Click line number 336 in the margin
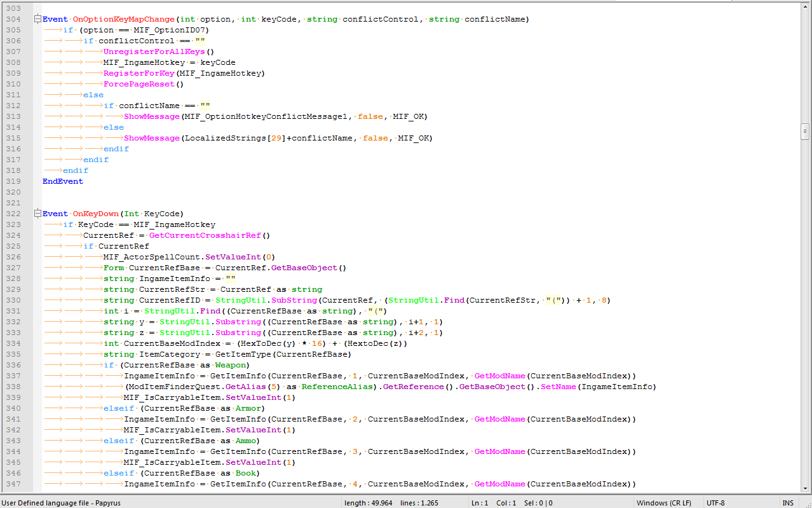 click(13, 365)
